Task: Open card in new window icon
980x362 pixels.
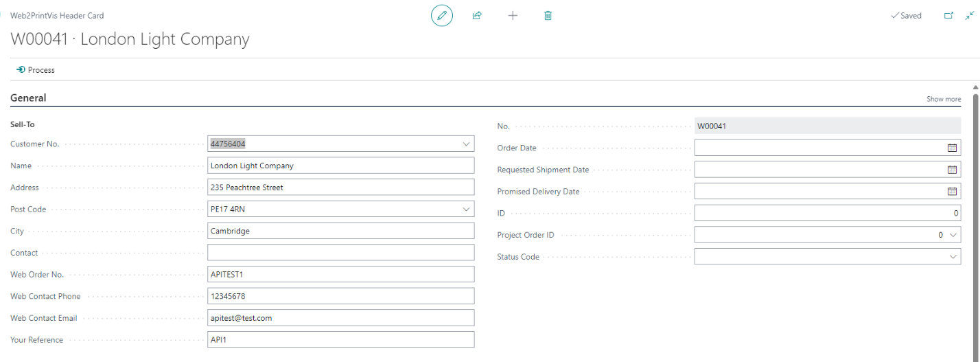Action: click(x=949, y=15)
